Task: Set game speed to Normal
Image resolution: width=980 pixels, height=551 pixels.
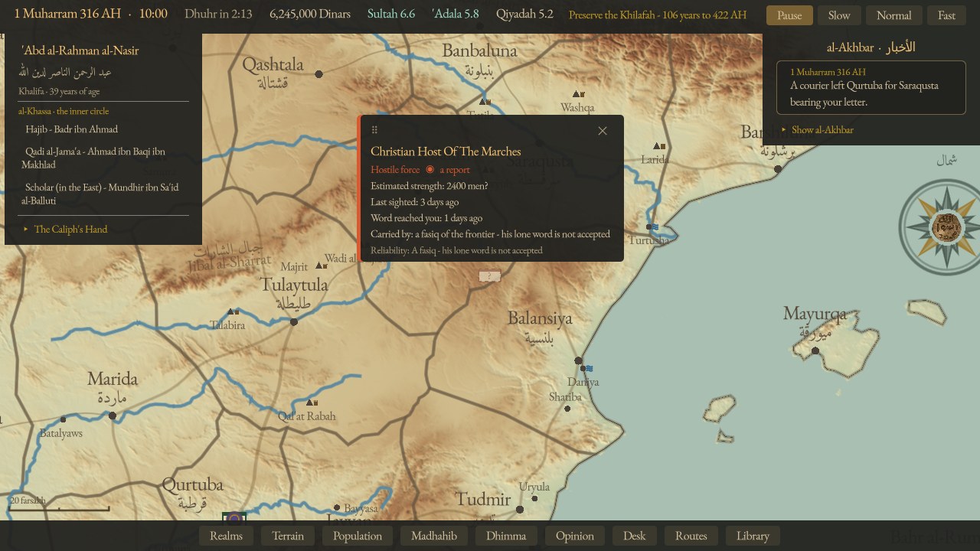Action: tap(894, 15)
